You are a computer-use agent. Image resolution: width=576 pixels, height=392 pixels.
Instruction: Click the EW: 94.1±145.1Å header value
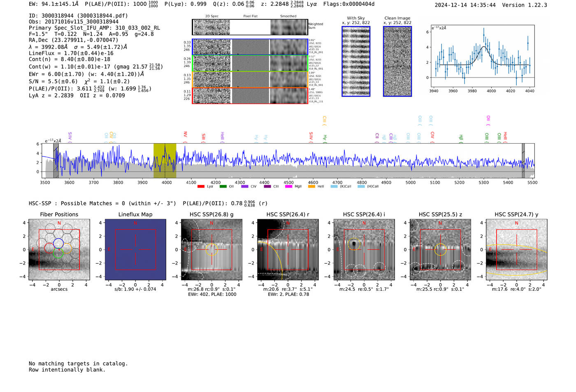tap(53, 4)
